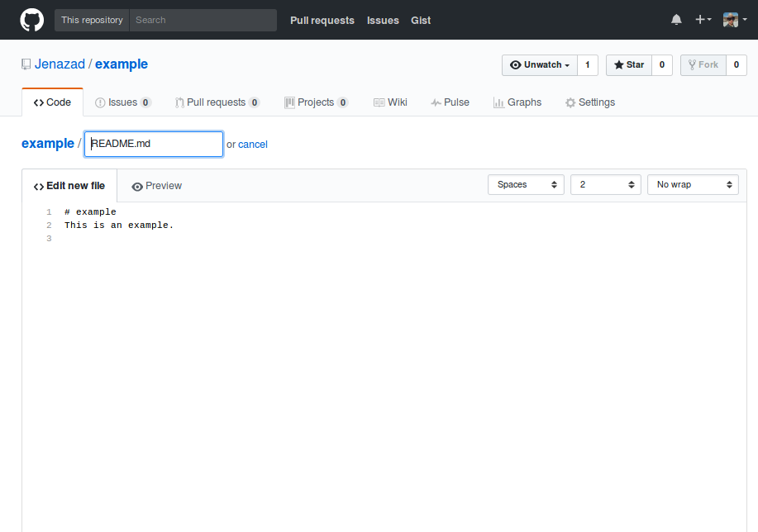Click the repository book icon beside Jenazad
This screenshot has width=758, height=532.
(x=26, y=64)
